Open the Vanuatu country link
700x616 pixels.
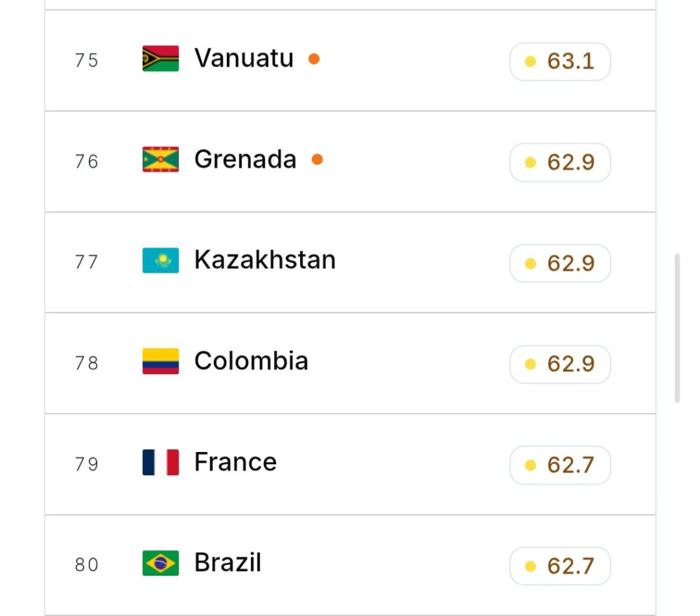[244, 58]
